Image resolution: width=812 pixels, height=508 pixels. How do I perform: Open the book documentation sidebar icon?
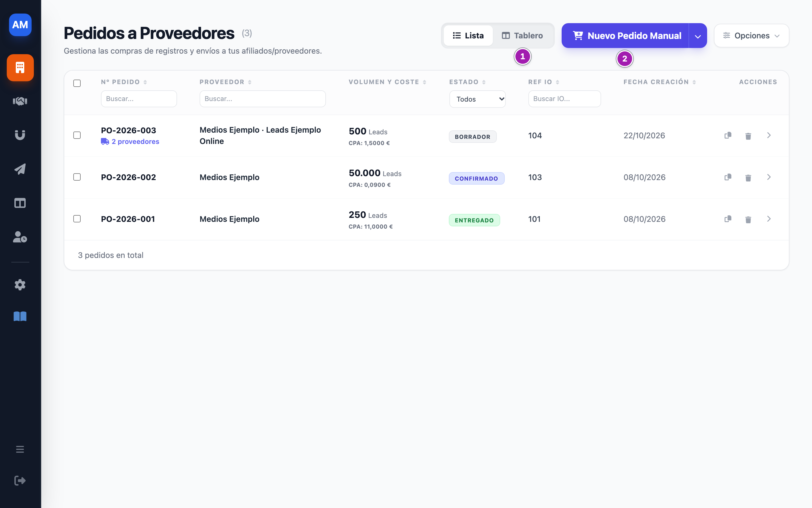coord(20,316)
